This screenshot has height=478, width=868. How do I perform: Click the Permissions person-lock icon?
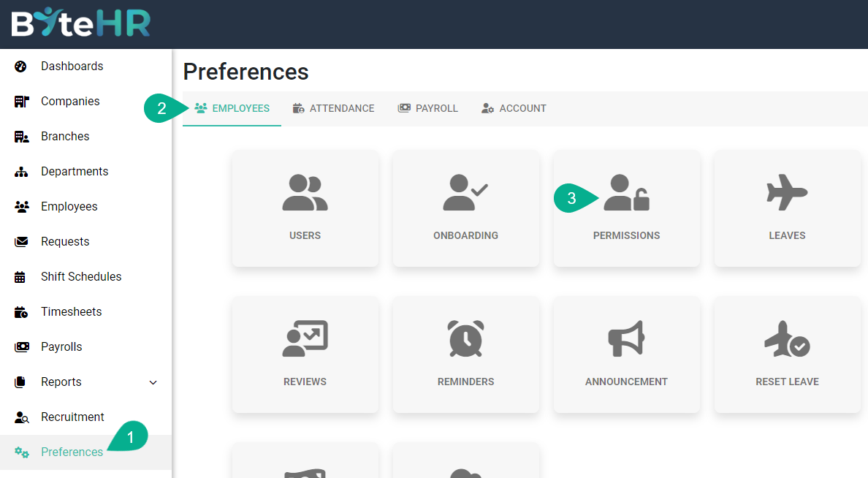(626, 192)
